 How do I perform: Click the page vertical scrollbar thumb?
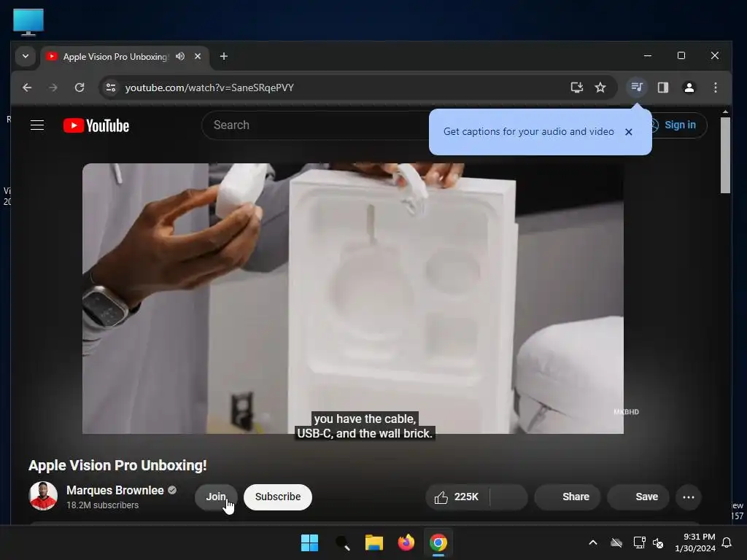click(725, 155)
